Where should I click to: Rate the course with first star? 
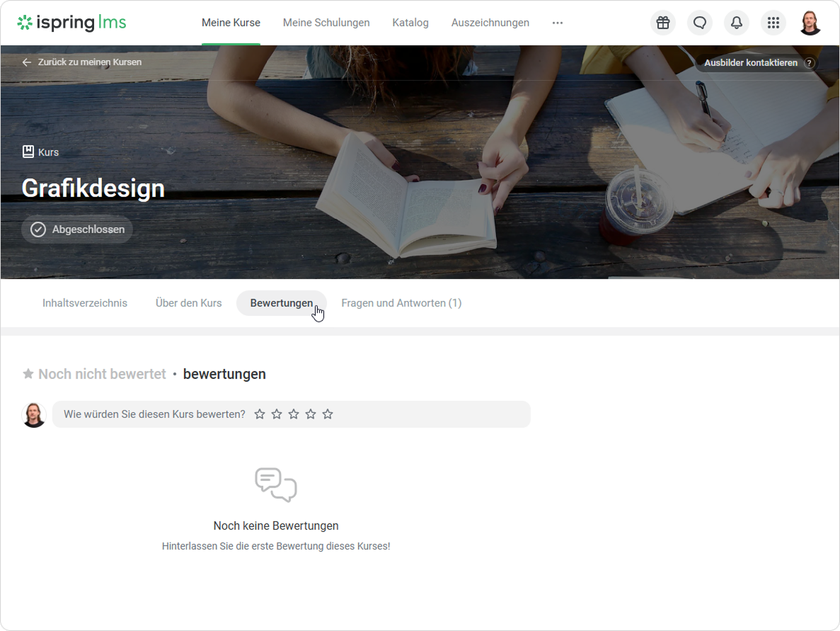pyautogui.click(x=260, y=414)
